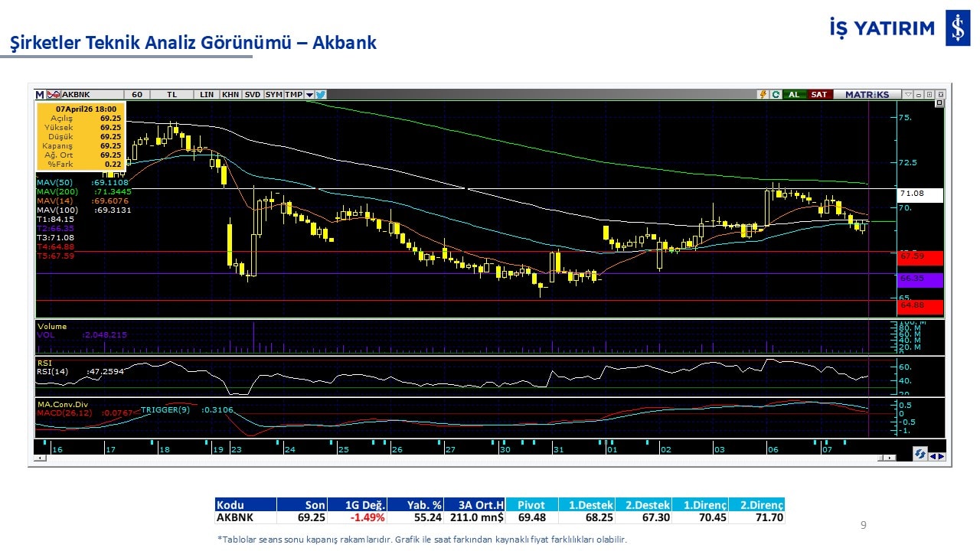Open the SYM symbol menu

[273, 95]
